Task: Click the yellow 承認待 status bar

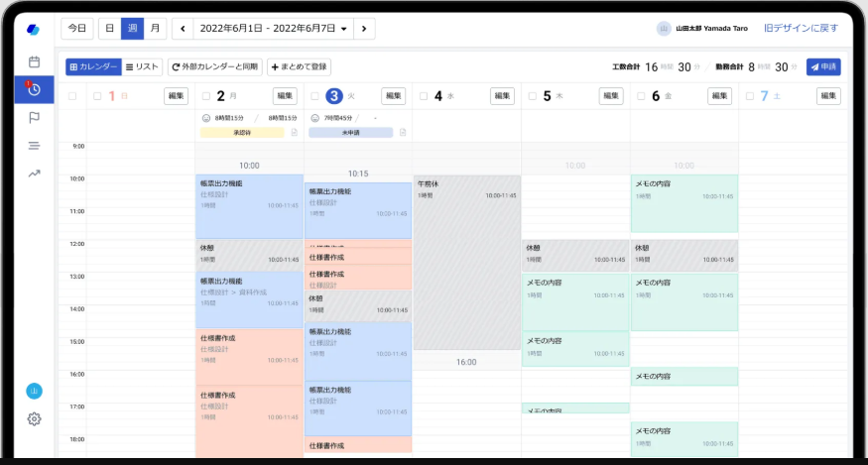Action: coord(243,132)
